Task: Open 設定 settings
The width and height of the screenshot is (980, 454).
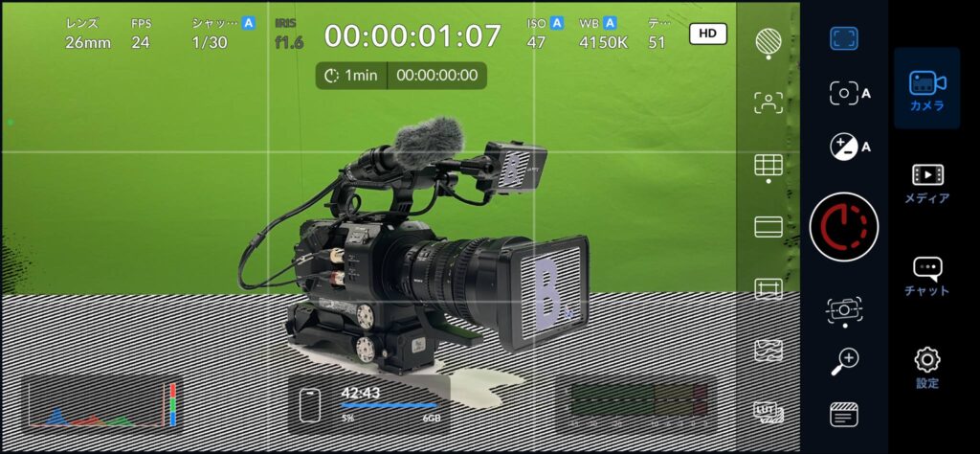Action: [926, 369]
